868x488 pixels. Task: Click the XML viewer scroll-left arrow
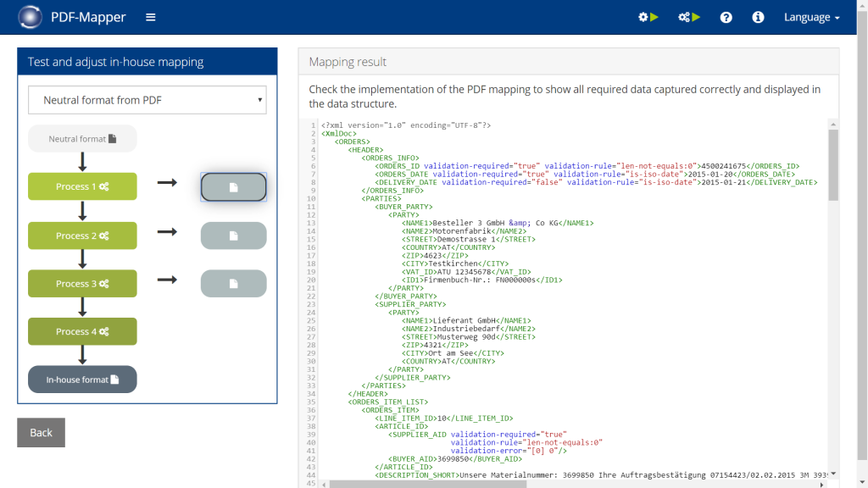click(x=325, y=484)
